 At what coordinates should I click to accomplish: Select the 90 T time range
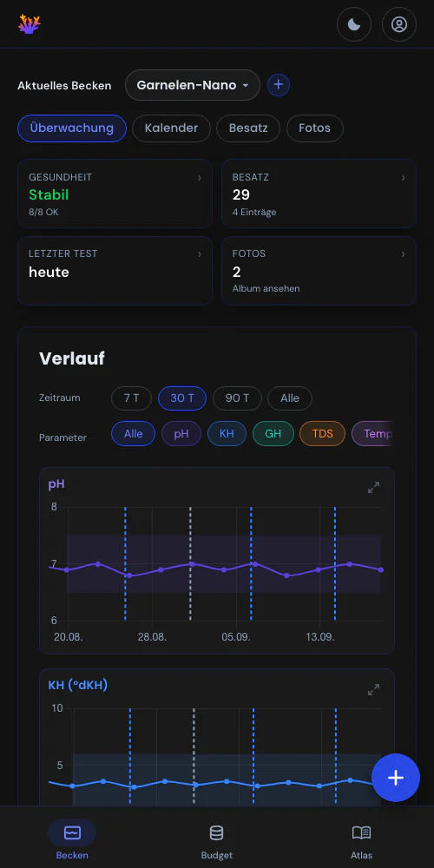(237, 398)
